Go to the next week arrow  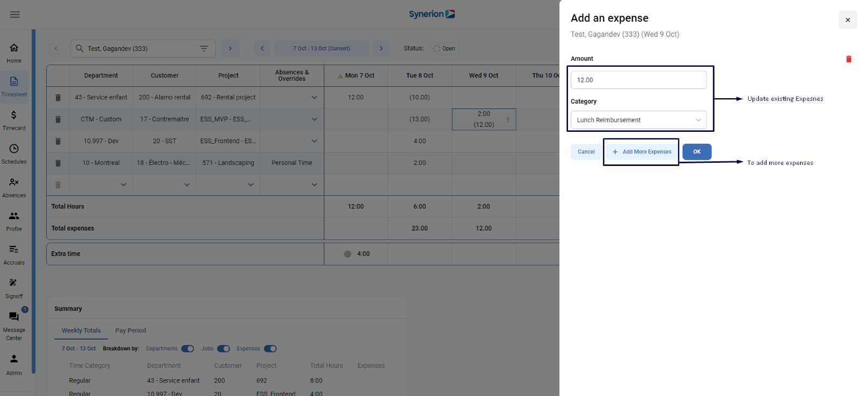pos(381,48)
